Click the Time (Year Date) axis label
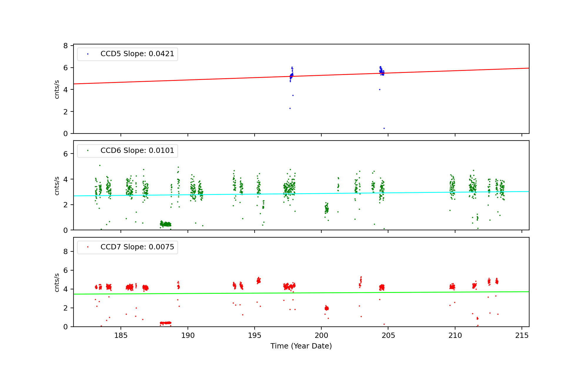 (301, 346)
